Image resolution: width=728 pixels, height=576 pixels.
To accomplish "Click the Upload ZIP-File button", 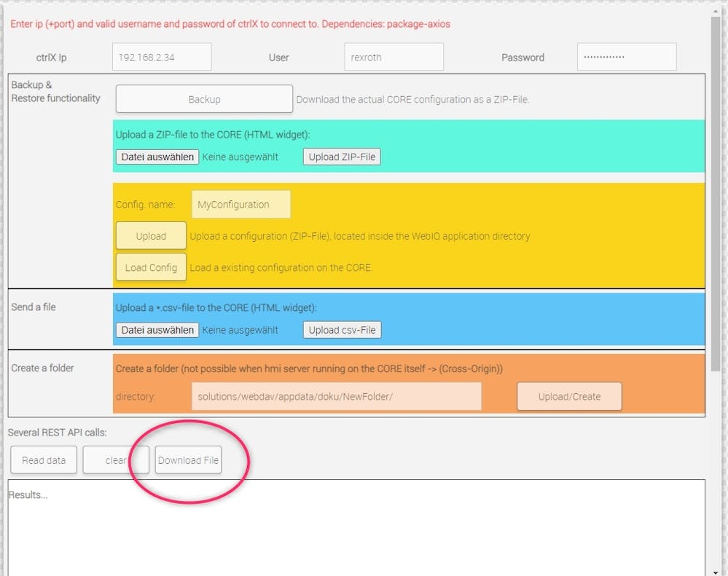I will (x=342, y=157).
